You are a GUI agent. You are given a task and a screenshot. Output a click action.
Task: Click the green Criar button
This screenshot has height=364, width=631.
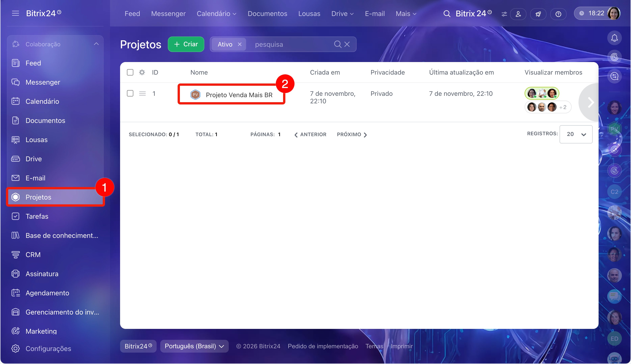(186, 44)
